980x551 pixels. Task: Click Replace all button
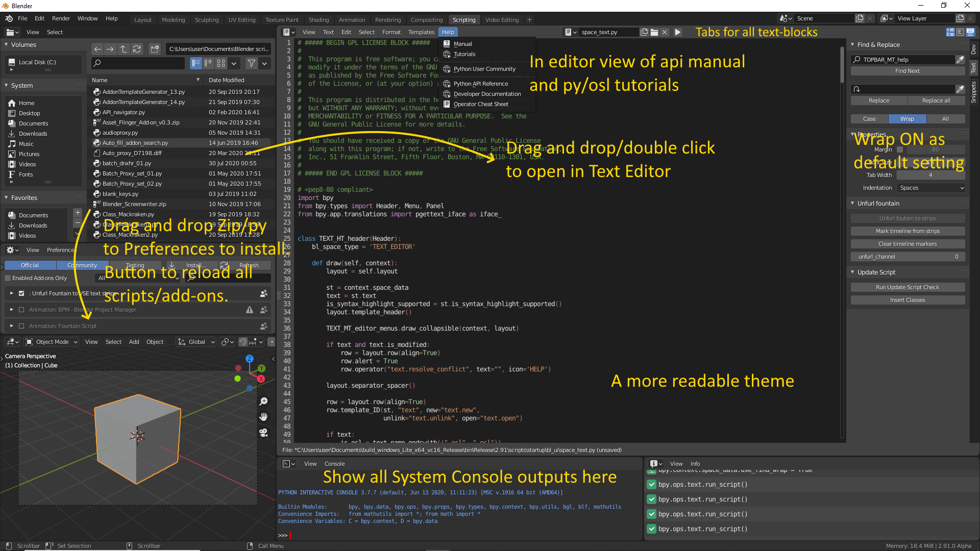click(936, 101)
